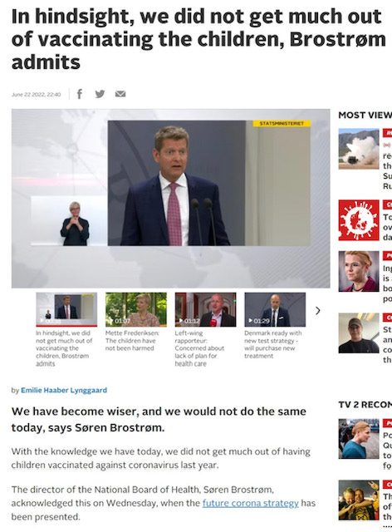The width and height of the screenshot is (392, 532).
Task: Open the most viewed story with the explosion image
Action: click(x=359, y=149)
